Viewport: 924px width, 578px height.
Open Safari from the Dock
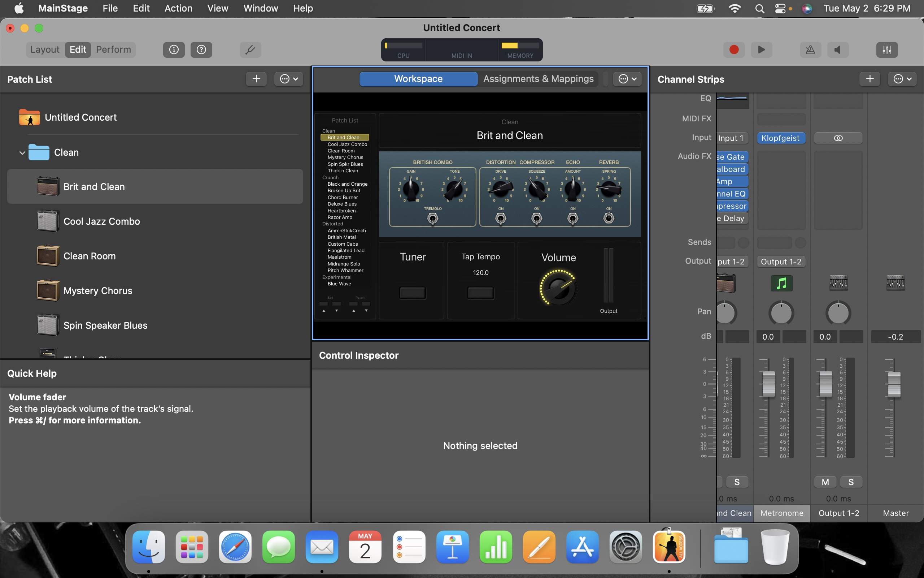tap(235, 547)
